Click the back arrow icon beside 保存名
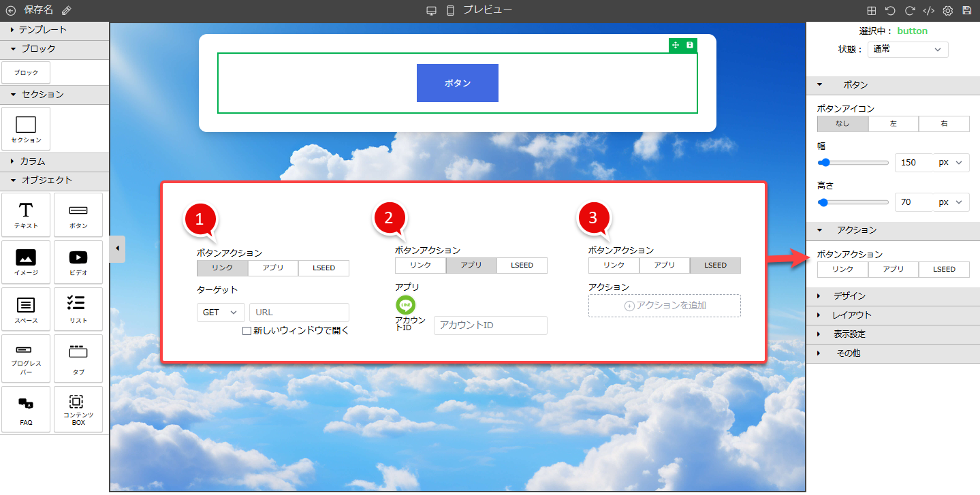 pyautogui.click(x=10, y=10)
